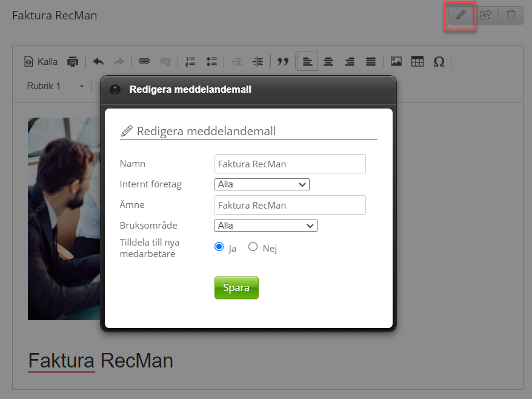The image size is (532, 399).
Task: Click the print icon in toolbar
Action: point(73,61)
